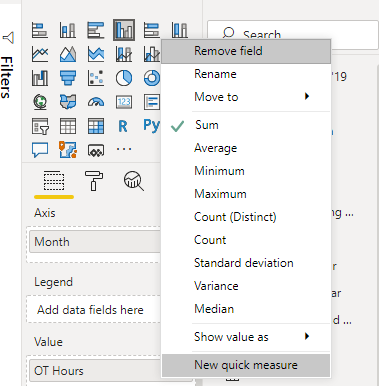This screenshot has width=379, height=386.
Task: Select the 100% stacked column chart visual
Action: point(180,30)
